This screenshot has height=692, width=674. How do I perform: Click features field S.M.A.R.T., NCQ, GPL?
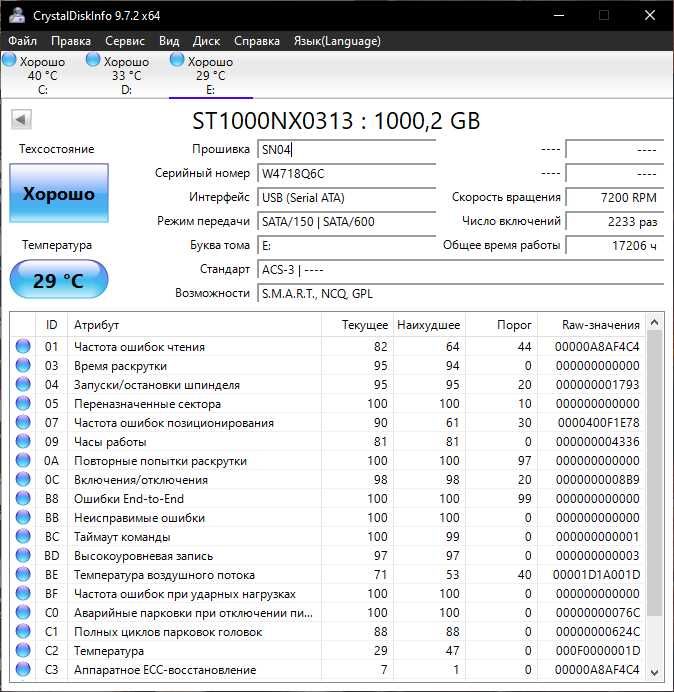[x=460, y=293]
